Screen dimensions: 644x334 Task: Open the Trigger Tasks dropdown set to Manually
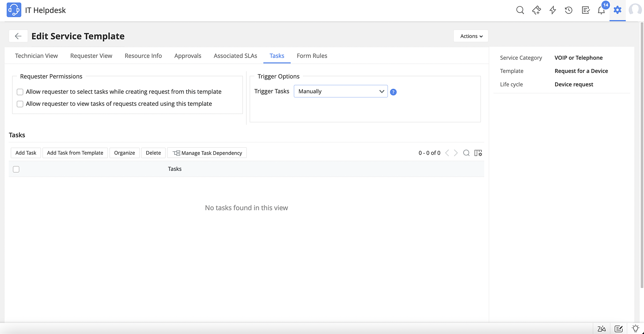340,91
